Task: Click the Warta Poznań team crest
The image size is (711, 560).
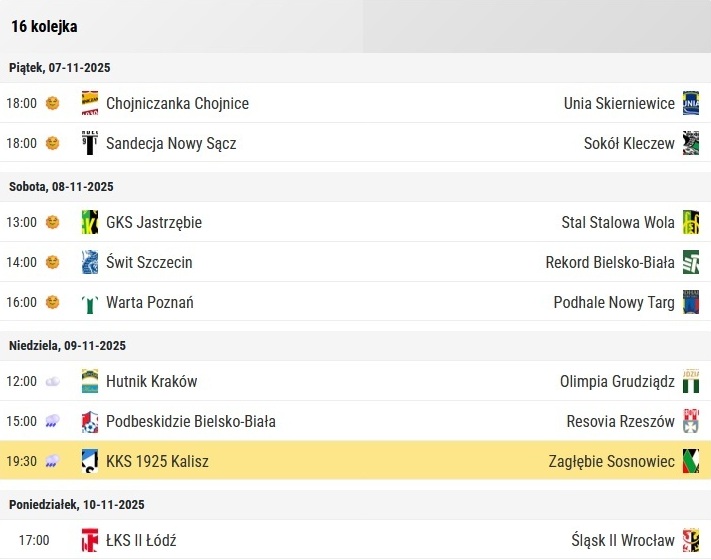Action: 90,302
